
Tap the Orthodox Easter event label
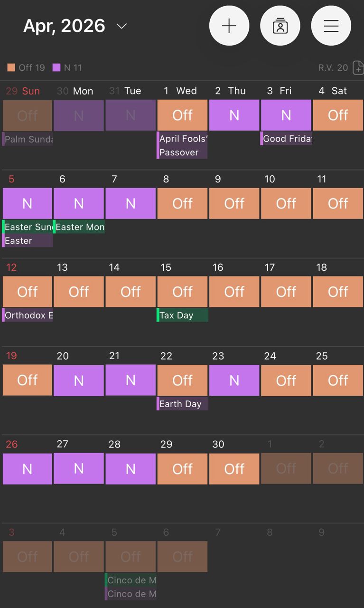pos(28,315)
